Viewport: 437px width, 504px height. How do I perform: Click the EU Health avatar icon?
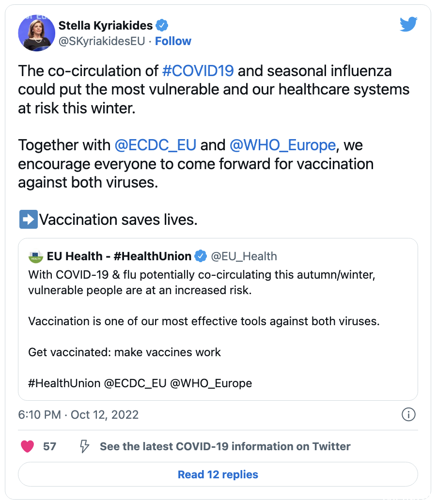pyautogui.click(x=35, y=256)
